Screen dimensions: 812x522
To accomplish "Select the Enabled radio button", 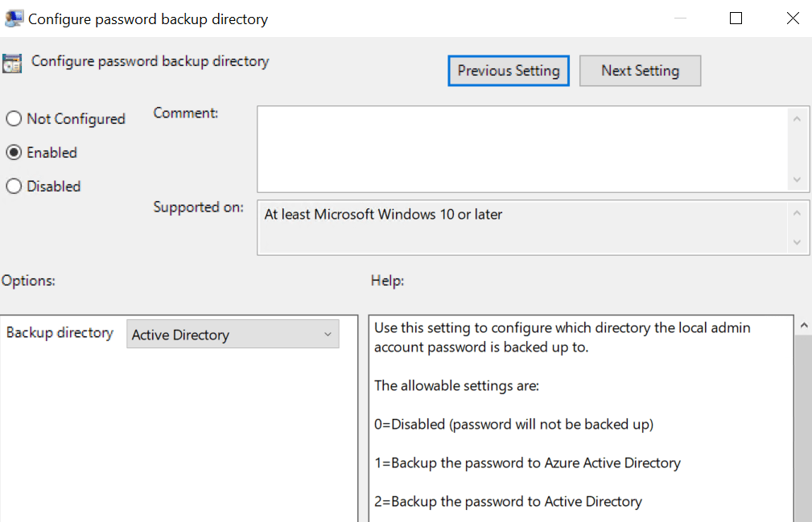I will click(x=14, y=153).
